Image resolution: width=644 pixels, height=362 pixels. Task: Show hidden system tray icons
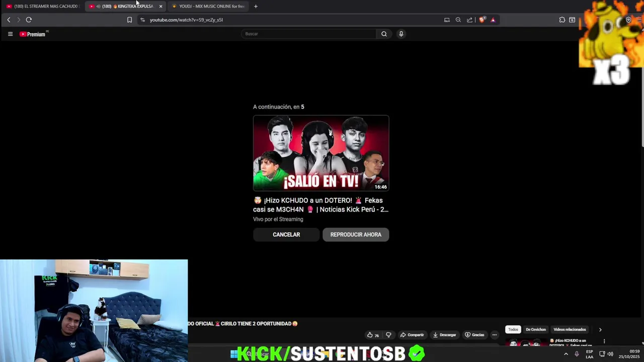(566, 354)
